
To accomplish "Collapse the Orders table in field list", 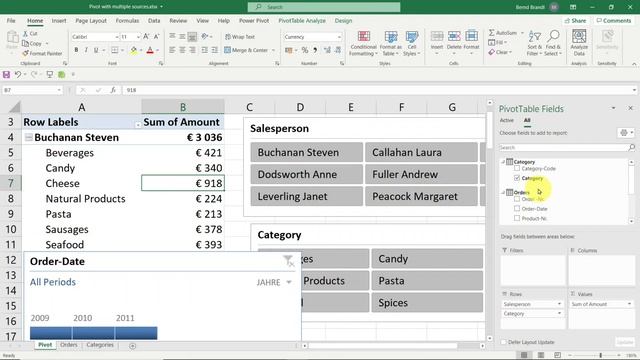I will point(503,192).
